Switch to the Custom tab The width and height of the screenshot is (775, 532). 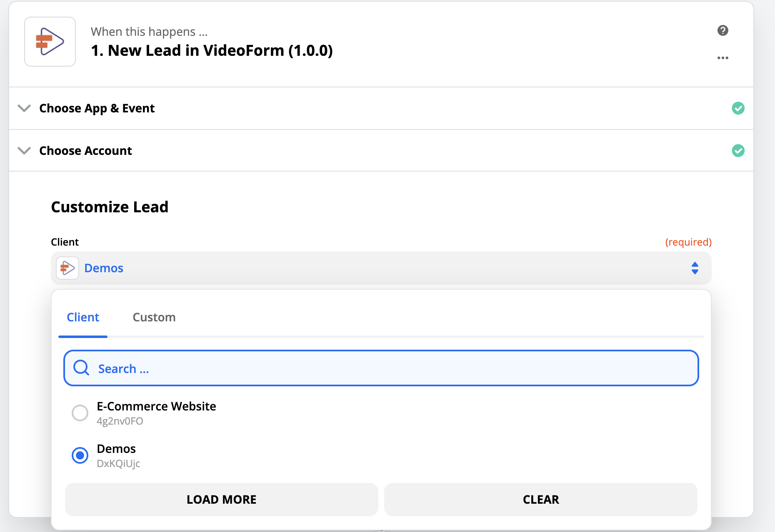pyautogui.click(x=154, y=317)
